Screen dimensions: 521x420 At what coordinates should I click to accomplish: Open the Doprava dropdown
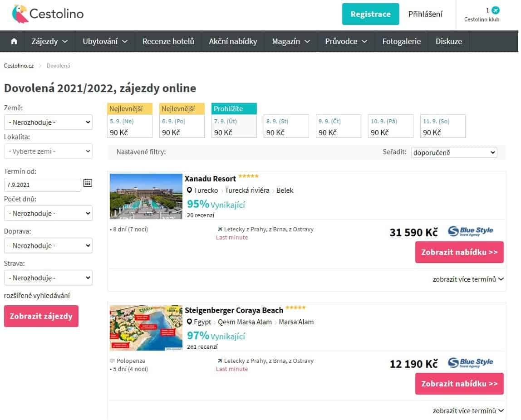point(48,246)
